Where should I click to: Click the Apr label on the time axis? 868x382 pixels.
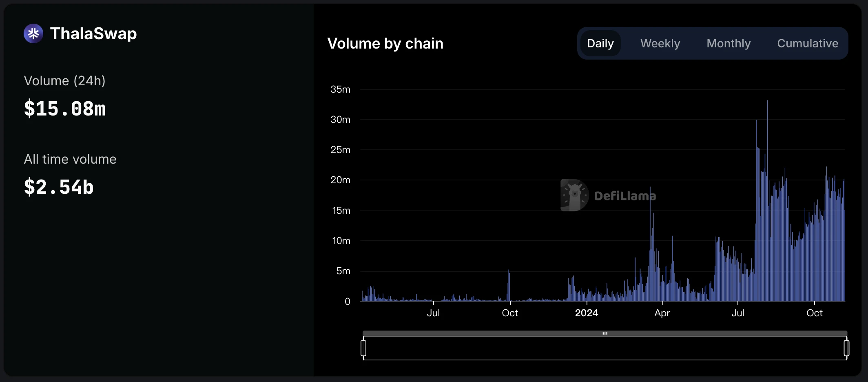pyautogui.click(x=662, y=313)
